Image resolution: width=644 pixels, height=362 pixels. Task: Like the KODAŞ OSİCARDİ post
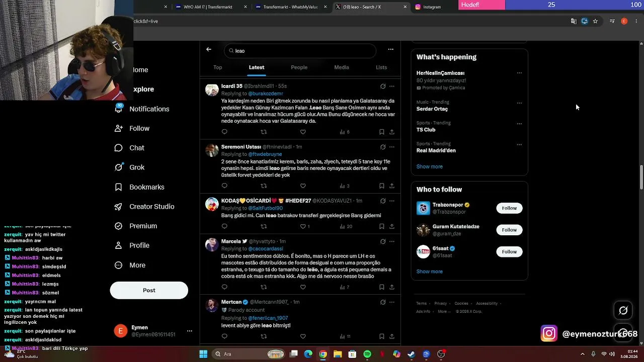tap(303, 226)
